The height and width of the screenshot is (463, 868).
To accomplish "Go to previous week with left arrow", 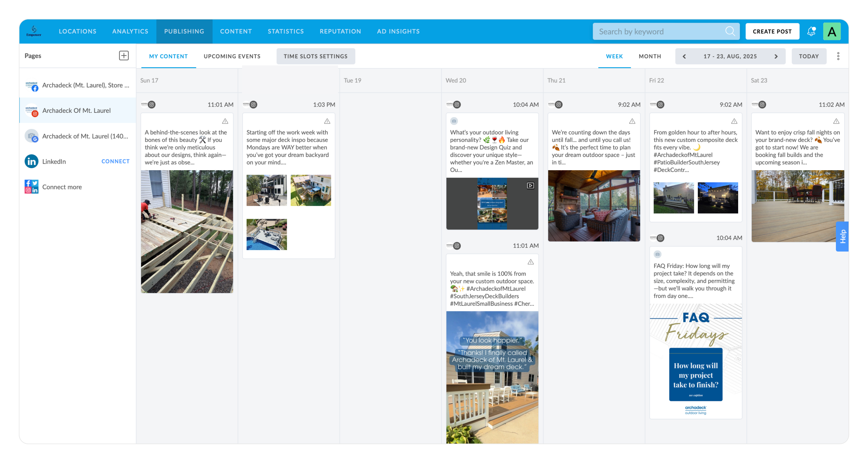I will [684, 56].
